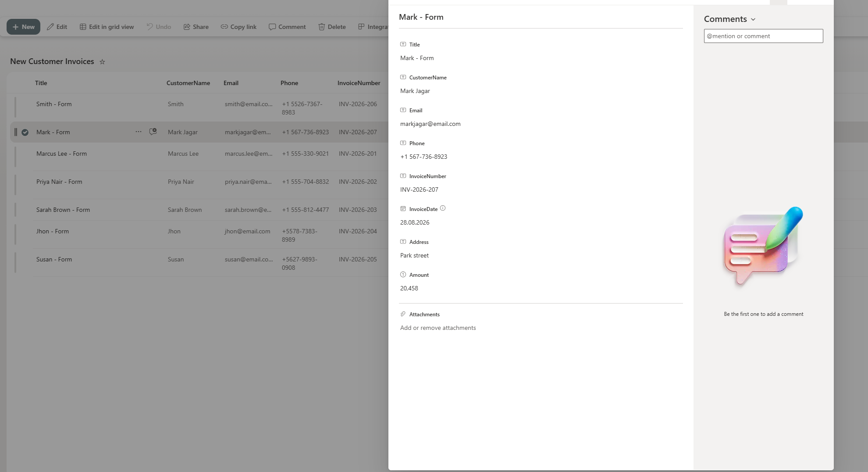
Task: Click the New button
Action: (x=23, y=27)
